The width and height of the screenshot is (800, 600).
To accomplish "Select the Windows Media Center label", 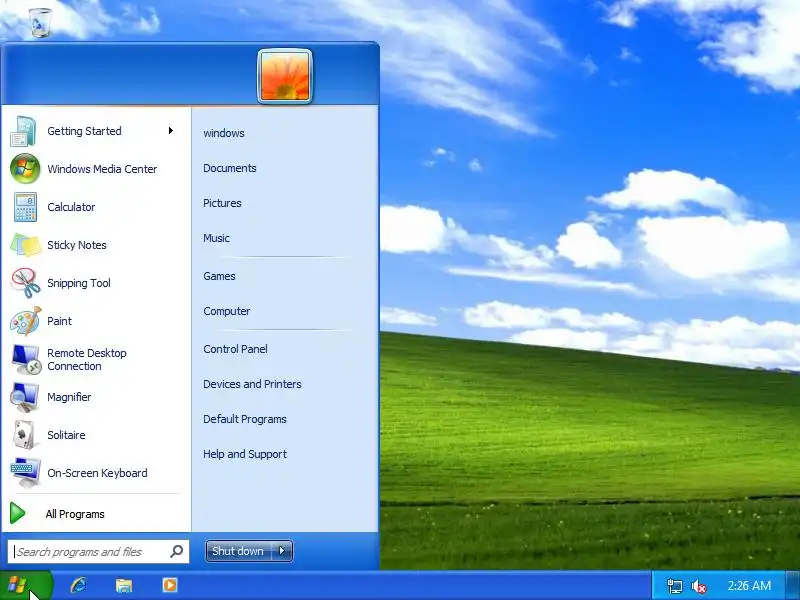I will click(102, 169).
